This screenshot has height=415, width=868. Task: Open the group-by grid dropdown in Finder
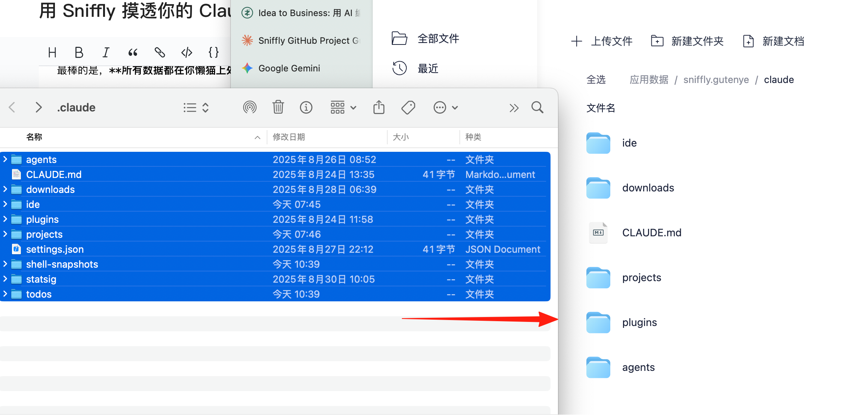pos(343,108)
